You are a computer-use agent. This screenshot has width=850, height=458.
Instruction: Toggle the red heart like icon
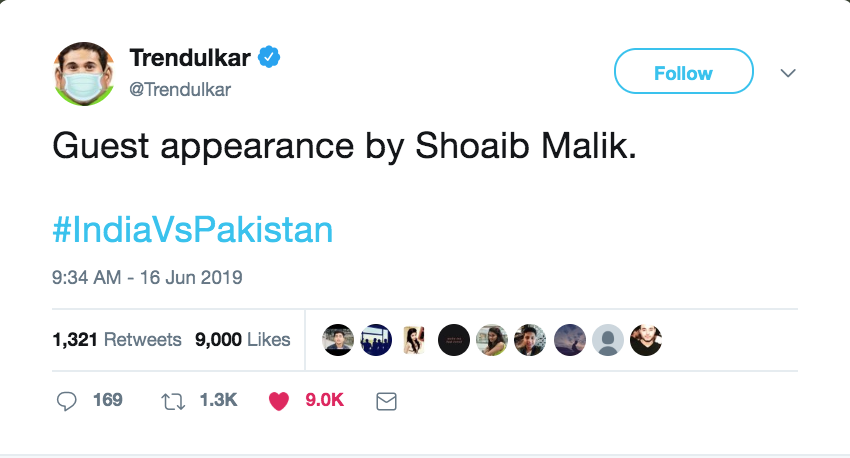[279, 401]
